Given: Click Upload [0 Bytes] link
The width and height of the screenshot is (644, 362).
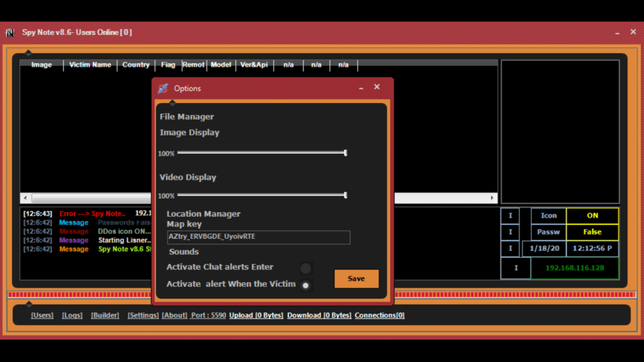Looking at the screenshot, I should click(257, 315).
